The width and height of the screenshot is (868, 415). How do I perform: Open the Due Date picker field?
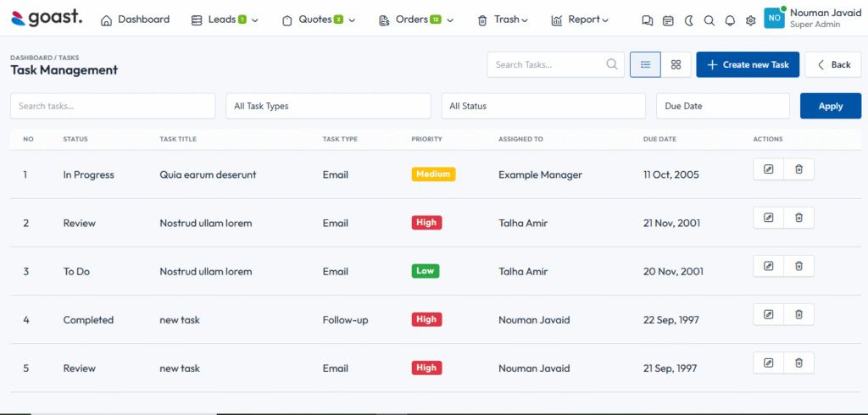coord(723,106)
